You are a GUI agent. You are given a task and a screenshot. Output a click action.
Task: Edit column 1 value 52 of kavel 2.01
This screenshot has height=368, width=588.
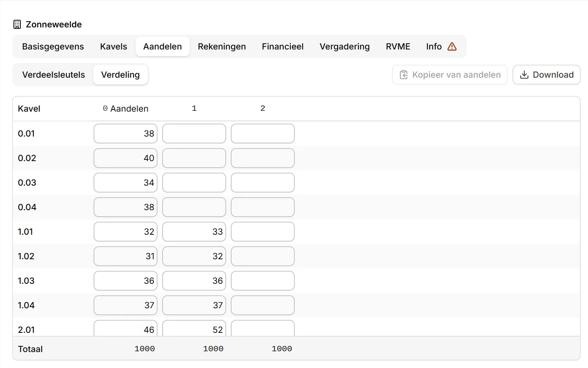194,328
